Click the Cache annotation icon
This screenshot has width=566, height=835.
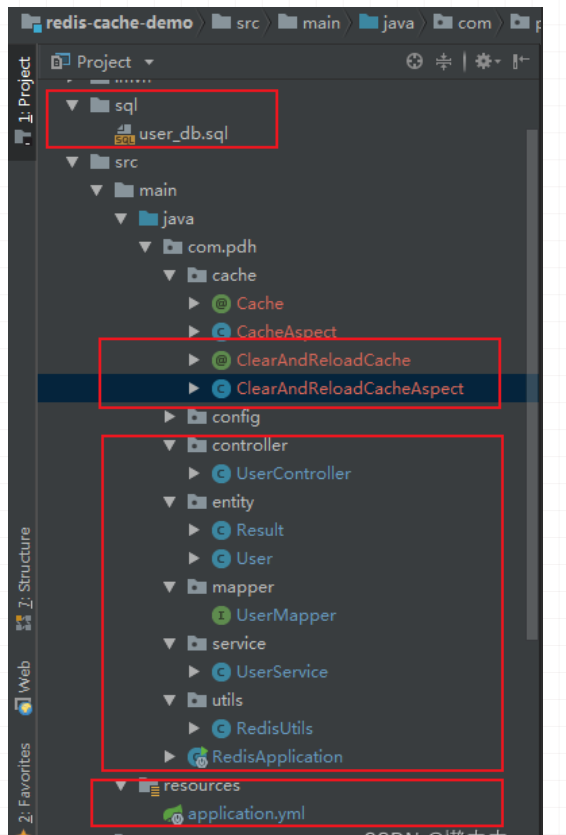click(221, 304)
